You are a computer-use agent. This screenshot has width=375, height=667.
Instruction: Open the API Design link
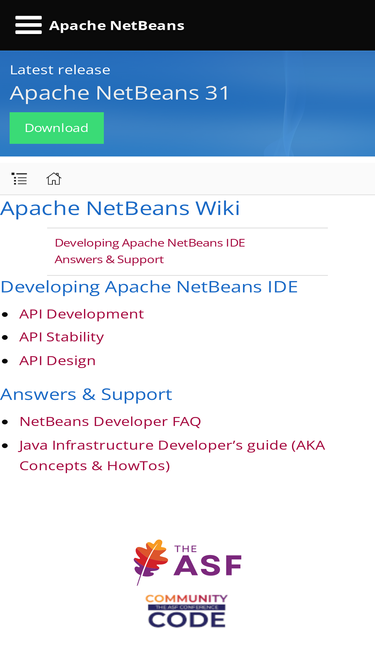click(57, 361)
